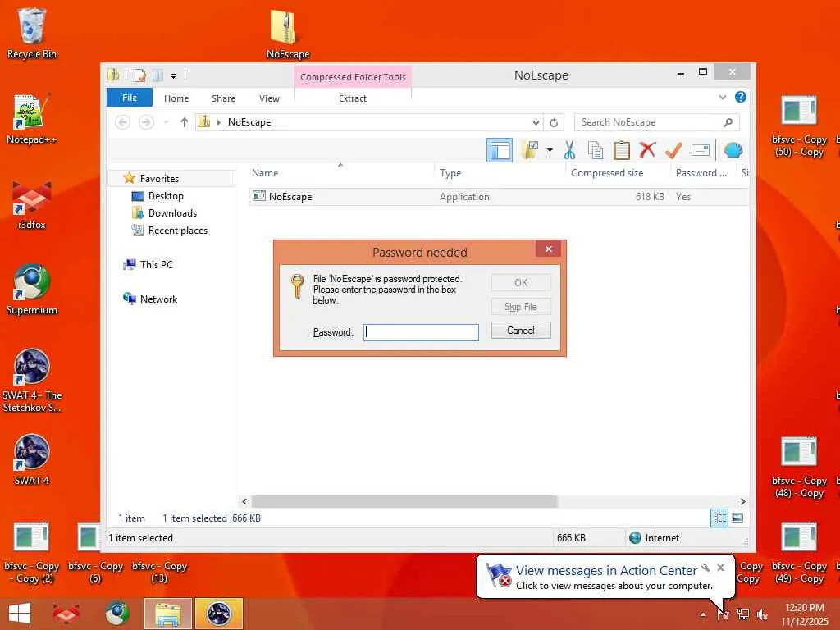This screenshot has height=630, width=840.
Task: Open Downloads in the navigation pane
Action: pos(172,213)
